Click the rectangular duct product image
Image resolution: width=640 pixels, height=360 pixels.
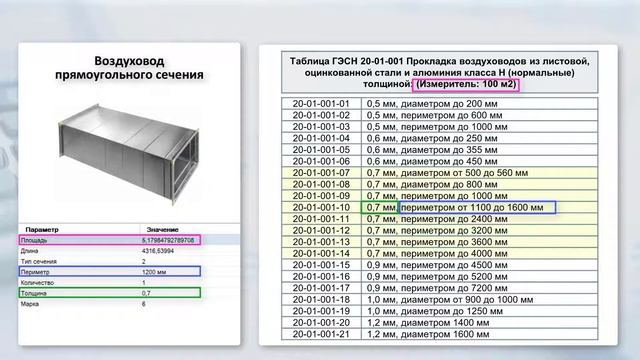pos(128,154)
